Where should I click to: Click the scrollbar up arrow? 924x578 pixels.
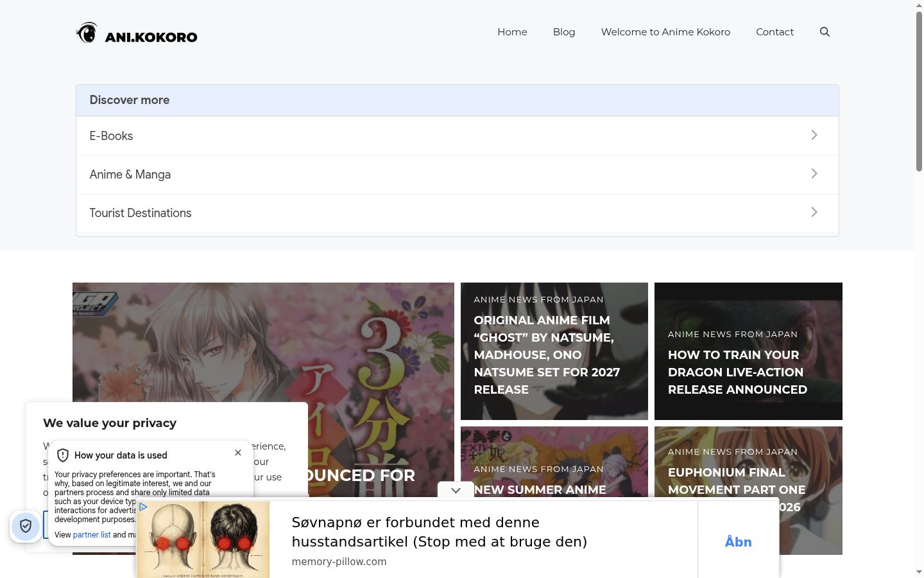919,5
